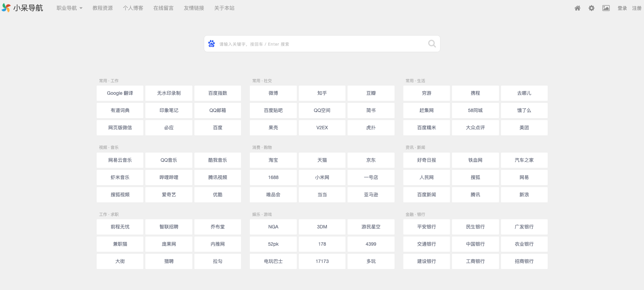
Task: Open the 1688 tile
Action: (x=273, y=177)
